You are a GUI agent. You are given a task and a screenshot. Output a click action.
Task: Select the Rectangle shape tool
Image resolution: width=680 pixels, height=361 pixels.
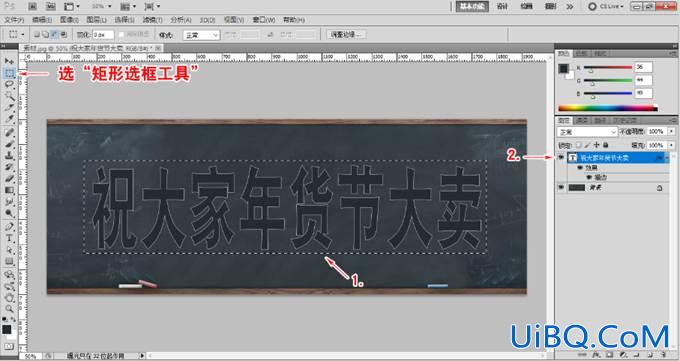[x=9, y=261]
